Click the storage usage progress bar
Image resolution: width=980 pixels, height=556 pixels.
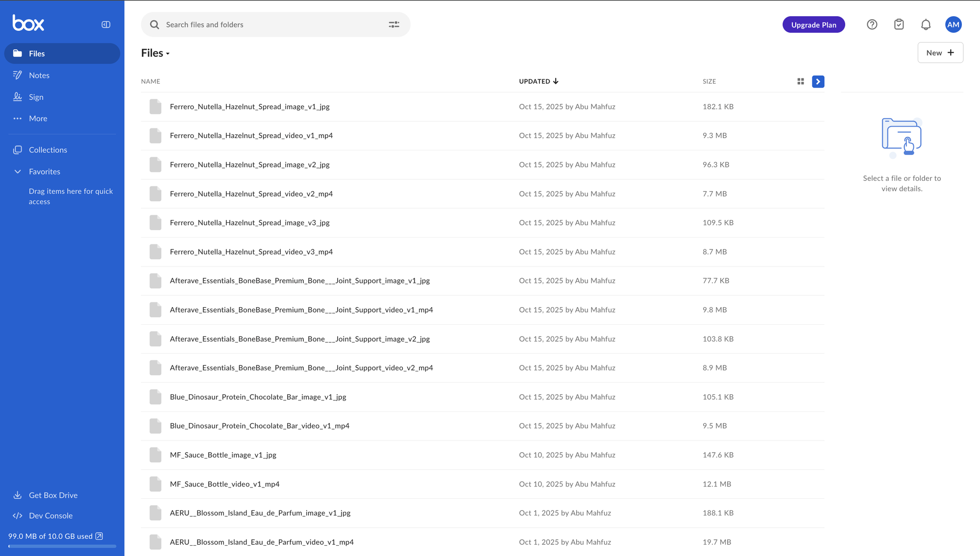(62, 546)
